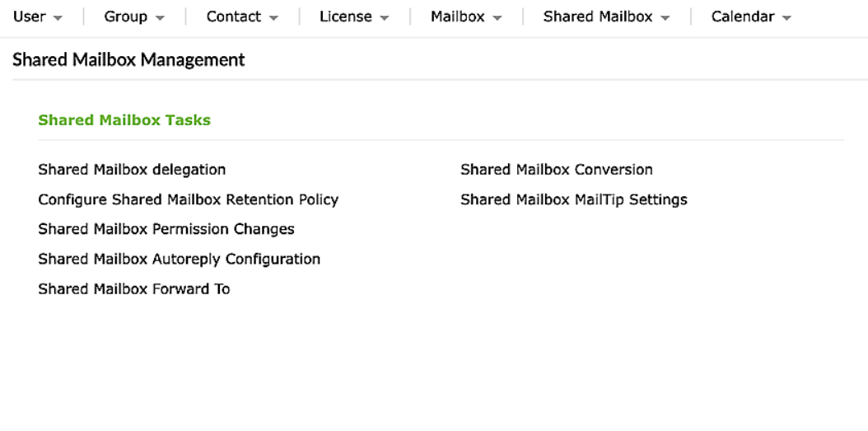Open the License menu

(346, 17)
